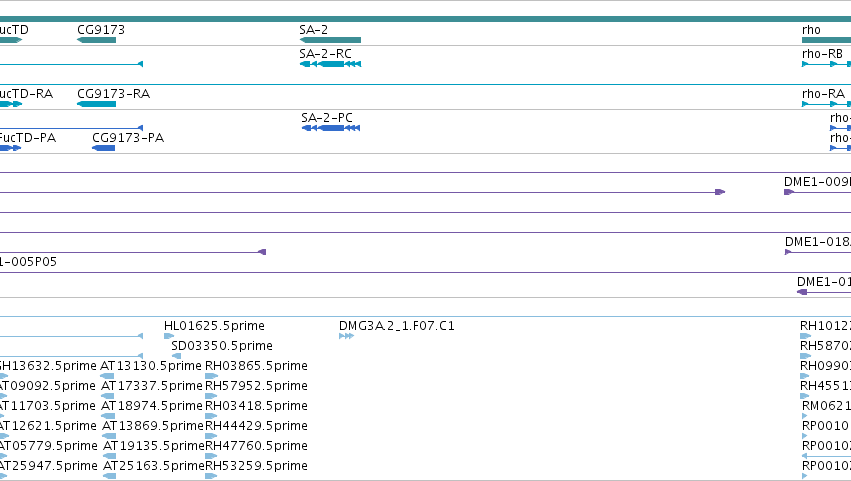Select the EST label starting RM0621

[827, 406]
